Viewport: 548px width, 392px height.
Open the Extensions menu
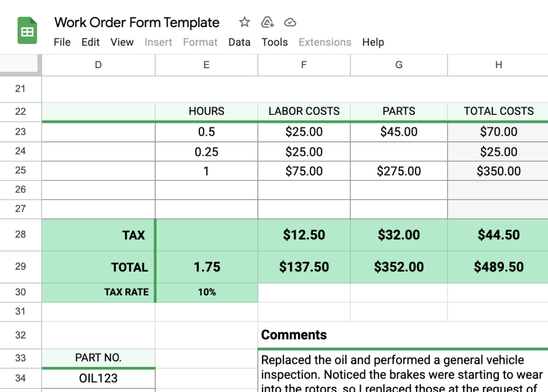point(325,42)
